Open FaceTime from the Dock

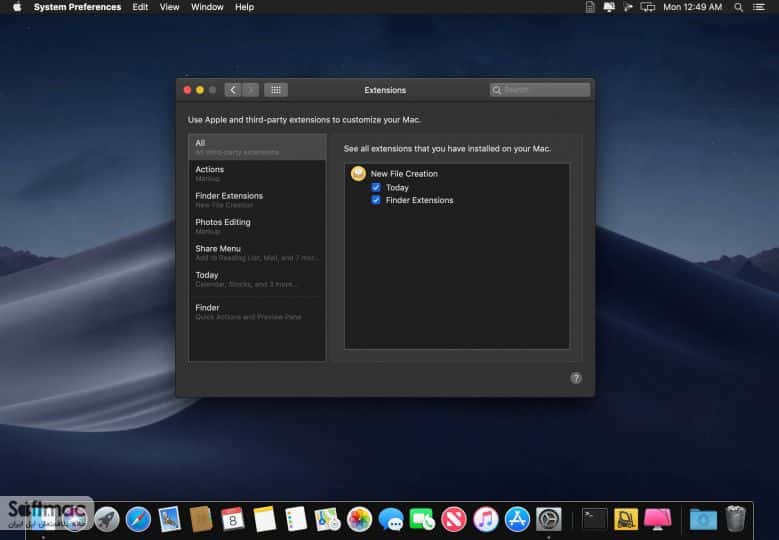click(422, 519)
